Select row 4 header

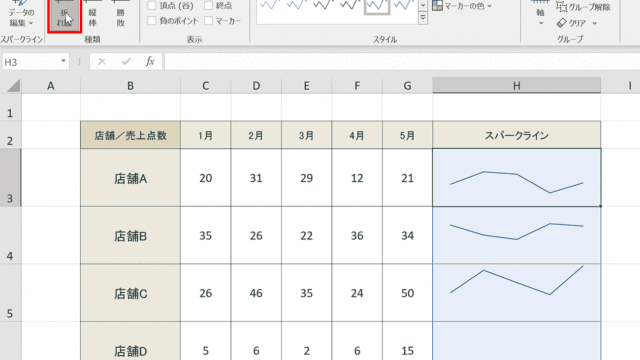point(10,235)
